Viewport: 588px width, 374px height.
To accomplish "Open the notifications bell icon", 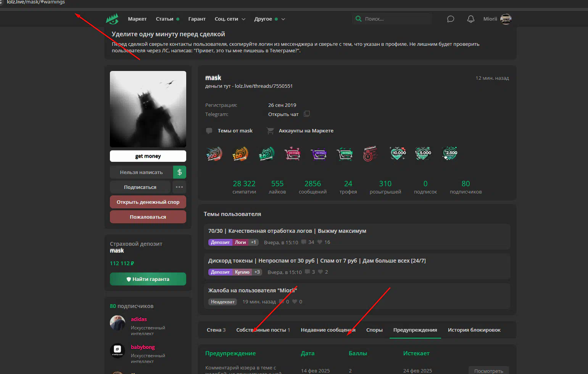I will coord(471,19).
